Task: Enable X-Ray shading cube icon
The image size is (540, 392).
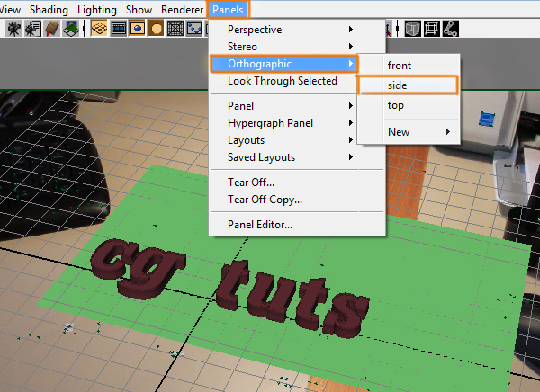Action: point(412,29)
